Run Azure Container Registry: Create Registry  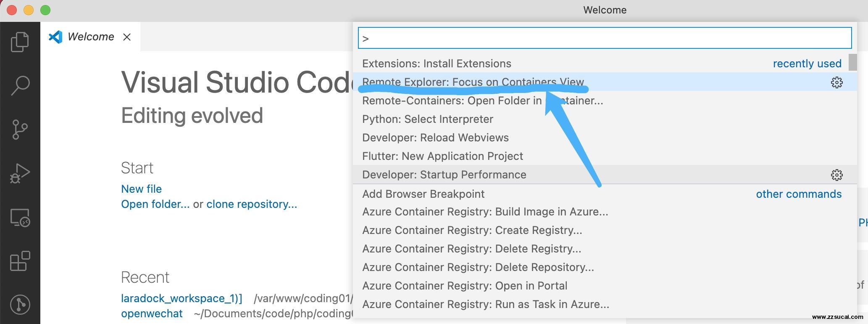pyautogui.click(x=605, y=230)
